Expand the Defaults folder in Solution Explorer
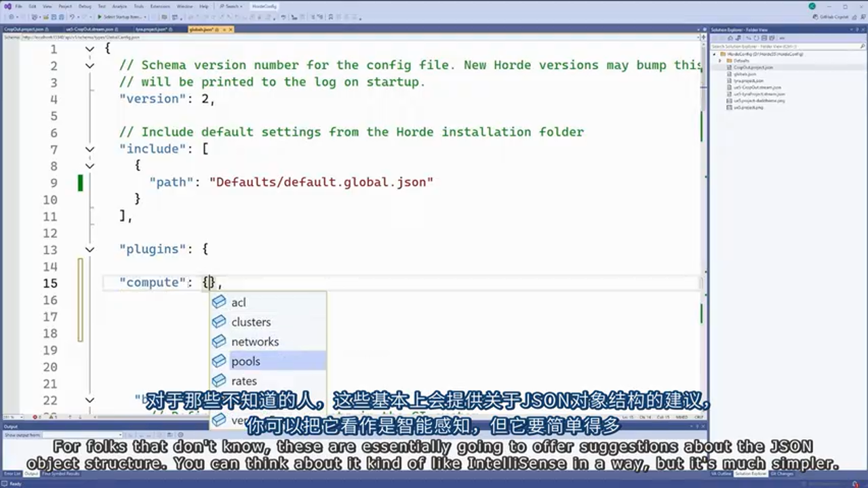Screen dimensions: 868x488 (x=720, y=61)
